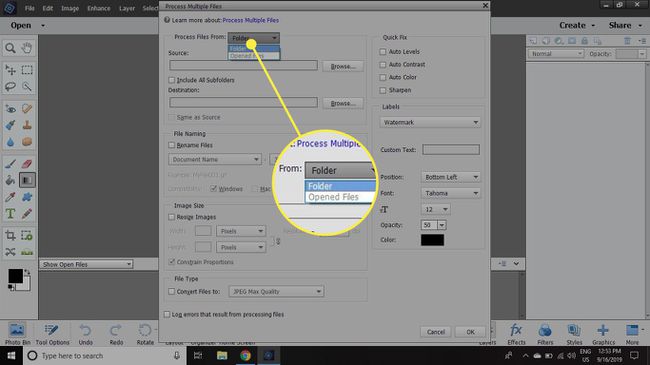Open the Show Open Files dropdown
The height and width of the screenshot is (365, 650).
tap(86, 264)
